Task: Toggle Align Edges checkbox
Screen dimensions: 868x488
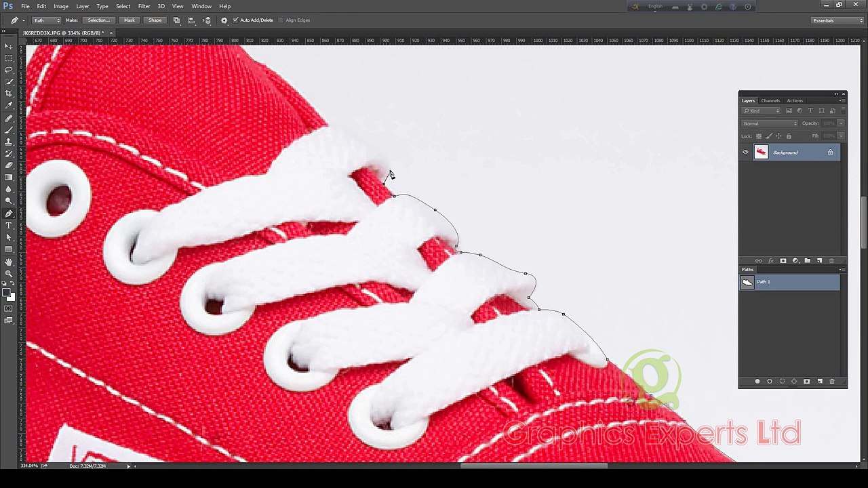Action: [280, 20]
